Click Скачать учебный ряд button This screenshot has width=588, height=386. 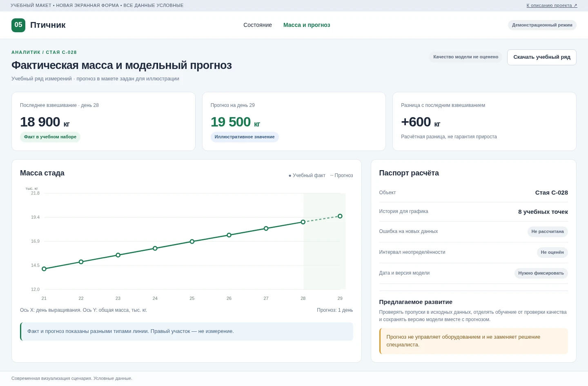tap(542, 57)
